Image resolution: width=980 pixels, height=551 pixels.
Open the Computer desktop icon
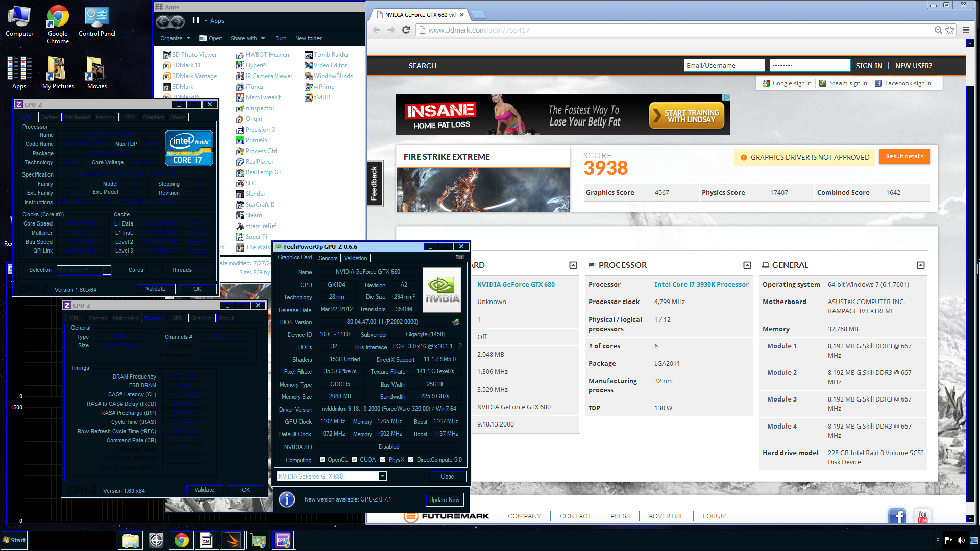click(19, 21)
